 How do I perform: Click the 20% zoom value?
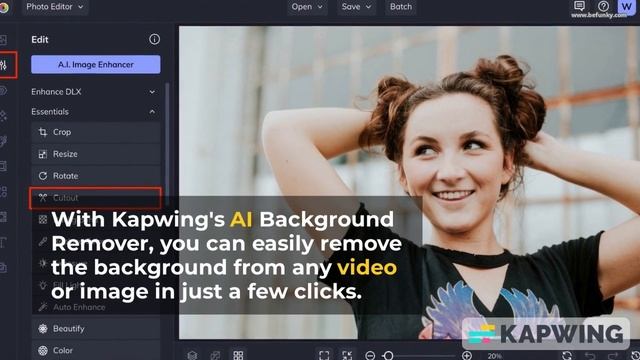pyautogui.click(x=495, y=356)
